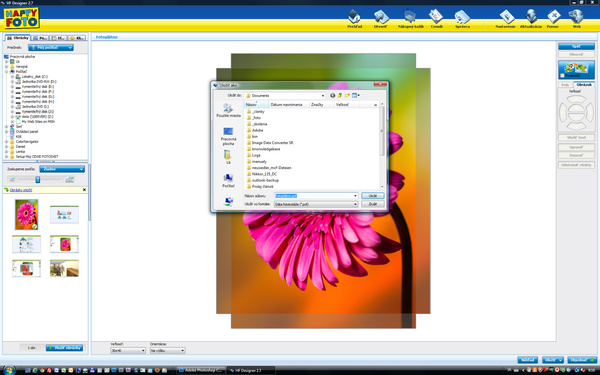Select the pink flower thumbnail in left panel
The width and height of the screenshot is (600, 375).
(x=26, y=214)
